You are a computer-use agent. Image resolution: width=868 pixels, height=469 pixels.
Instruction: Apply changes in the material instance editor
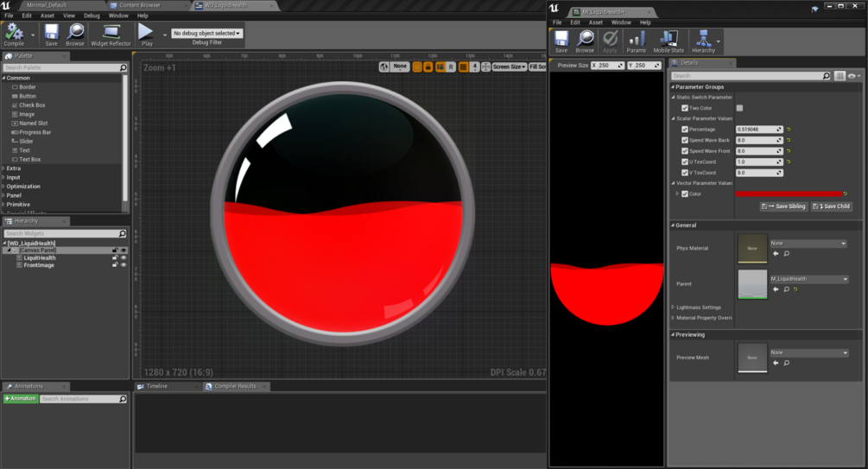(610, 41)
